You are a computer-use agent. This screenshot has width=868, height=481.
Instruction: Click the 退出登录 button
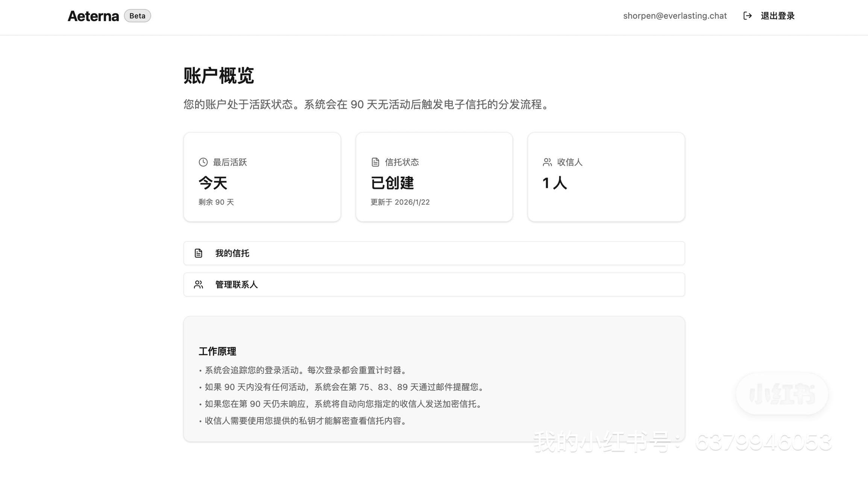pyautogui.click(x=769, y=16)
